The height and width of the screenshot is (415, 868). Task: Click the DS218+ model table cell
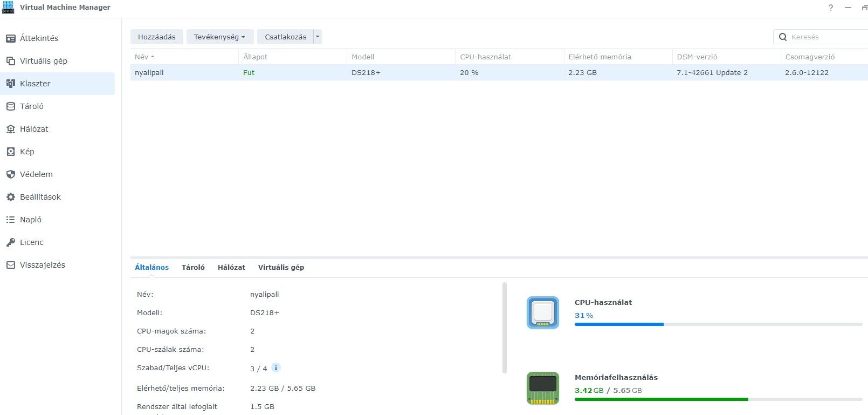pos(366,72)
